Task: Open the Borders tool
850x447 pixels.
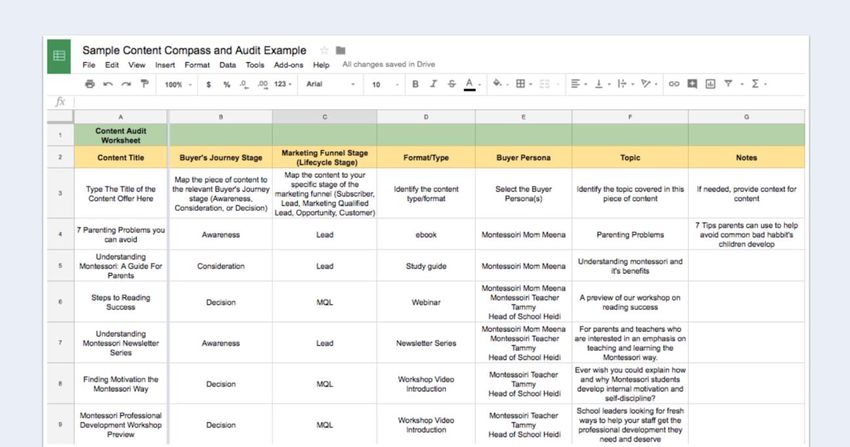Action: click(520, 83)
